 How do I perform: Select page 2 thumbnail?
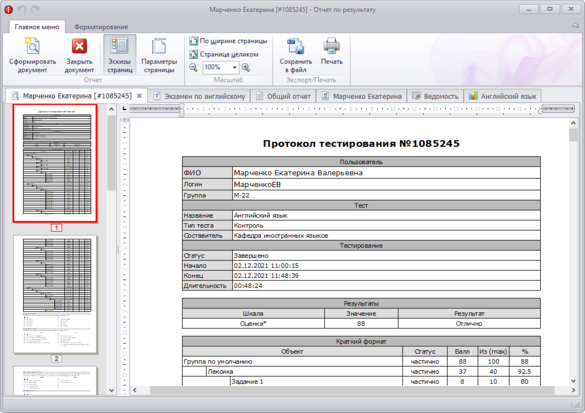click(x=56, y=295)
